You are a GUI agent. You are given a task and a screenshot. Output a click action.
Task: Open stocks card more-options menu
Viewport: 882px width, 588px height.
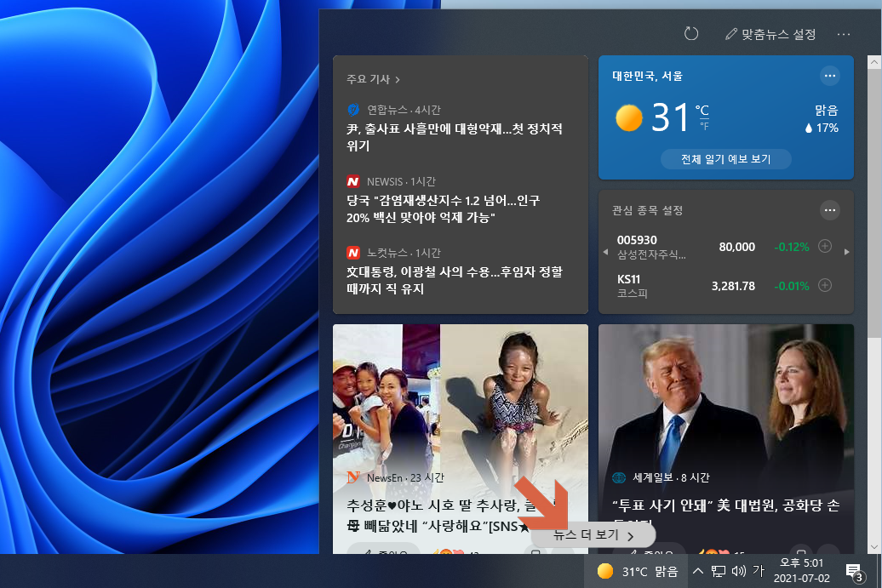pos(830,210)
